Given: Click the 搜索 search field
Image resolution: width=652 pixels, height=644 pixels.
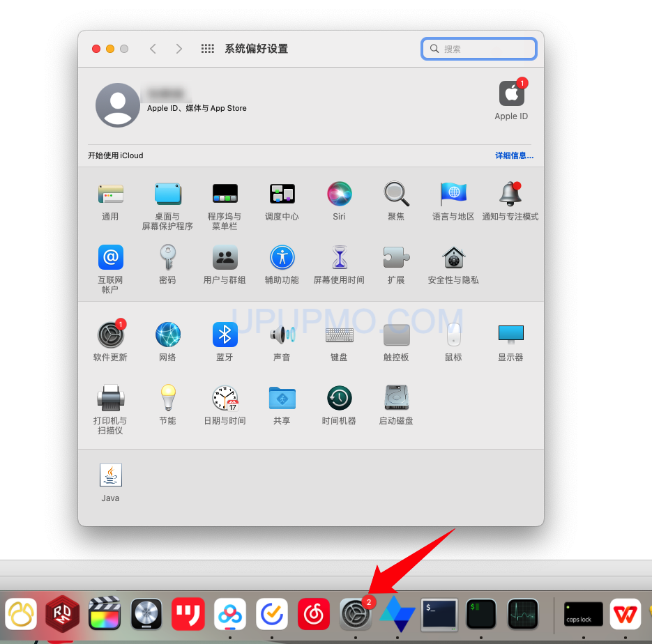Looking at the screenshot, I should [x=478, y=49].
